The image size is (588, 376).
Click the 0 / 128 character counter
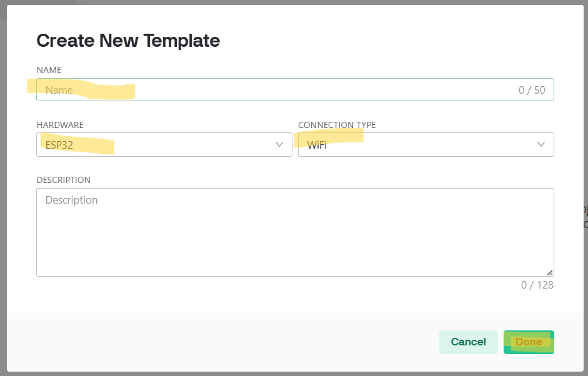tap(537, 285)
